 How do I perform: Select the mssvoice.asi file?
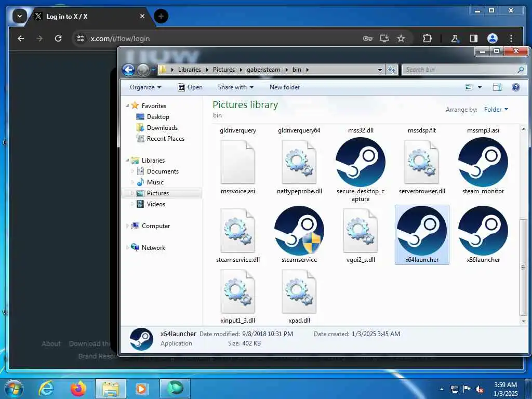point(237,167)
